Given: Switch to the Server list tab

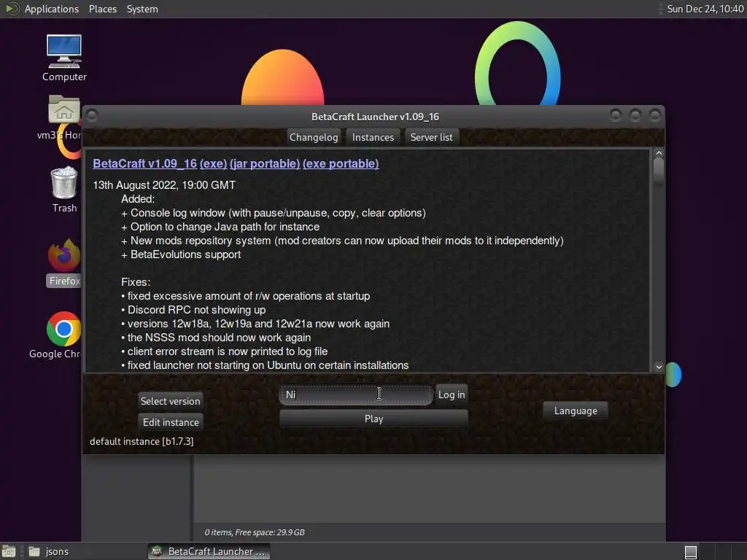Looking at the screenshot, I should coord(432,137).
